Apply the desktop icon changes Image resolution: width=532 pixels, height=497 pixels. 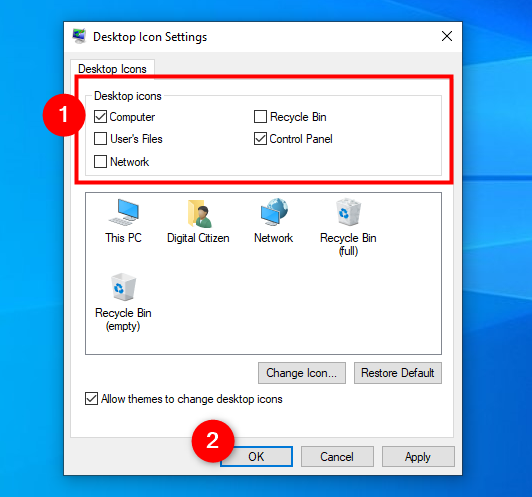pos(418,457)
